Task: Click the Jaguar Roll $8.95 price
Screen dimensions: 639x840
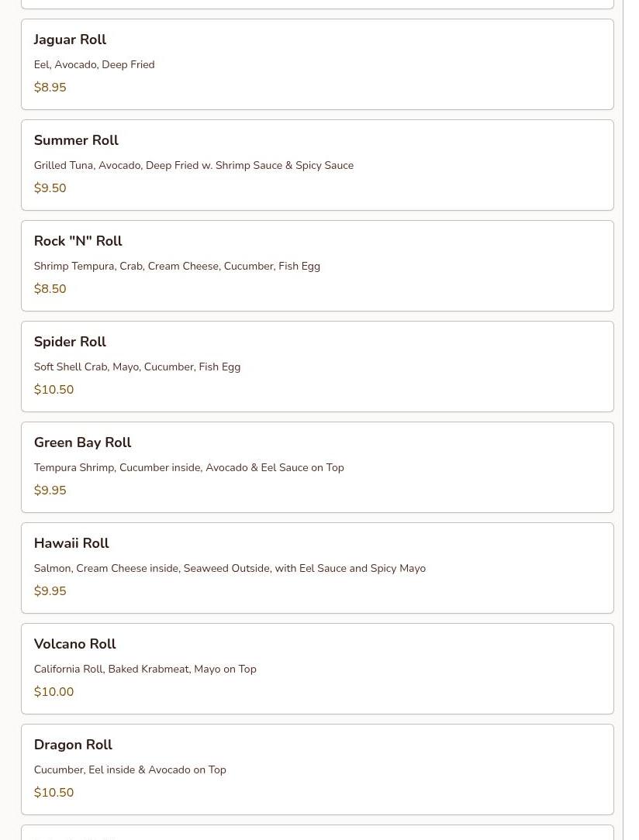Action: [x=50, y=88]
